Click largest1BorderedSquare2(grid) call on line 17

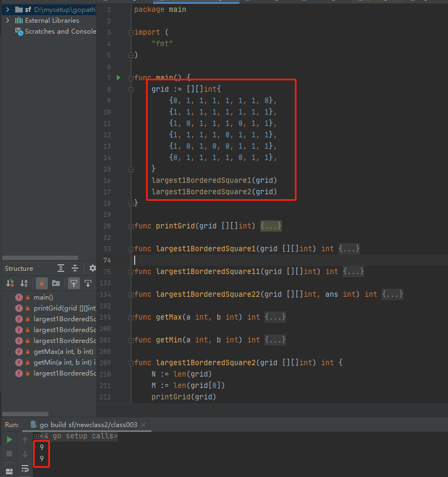[x=214, y=192]
